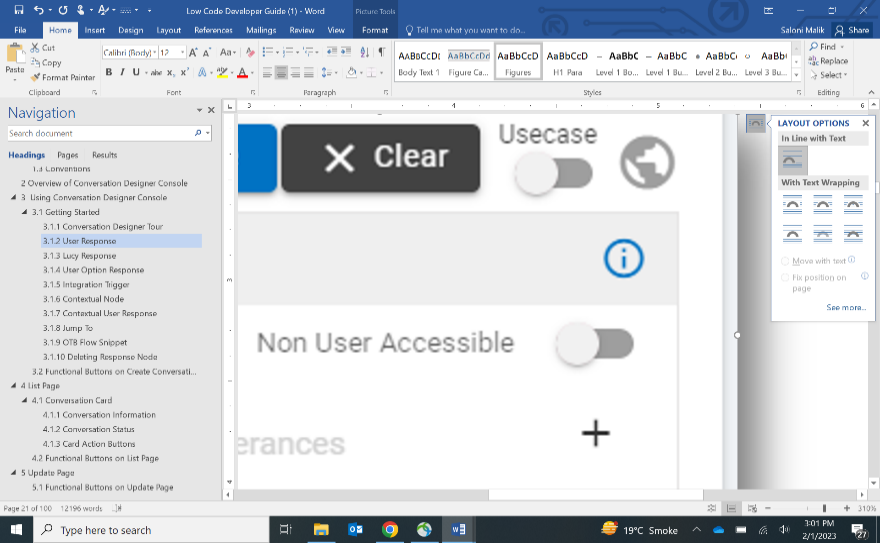The image size is (880, 543).
Task: Click the Show/Hide paragraph marks icon
Action: point(381,52)
